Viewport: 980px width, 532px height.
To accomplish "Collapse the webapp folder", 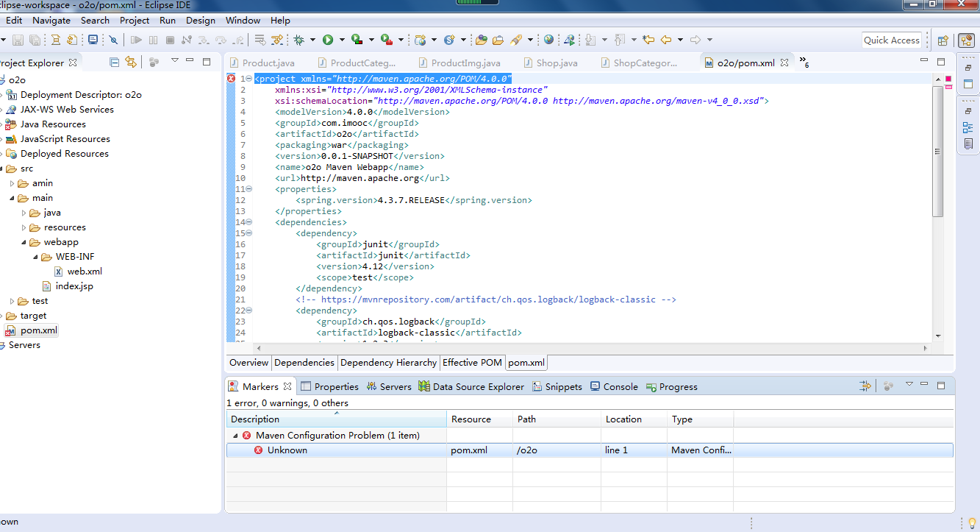I will point(24,242).
